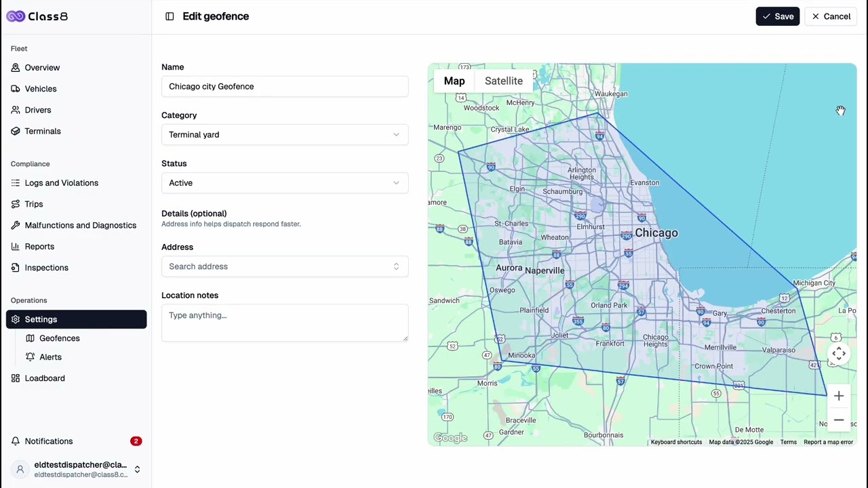
Task: Click the Malfunctions and Diagnostics wrench icon
Action: 16,225
